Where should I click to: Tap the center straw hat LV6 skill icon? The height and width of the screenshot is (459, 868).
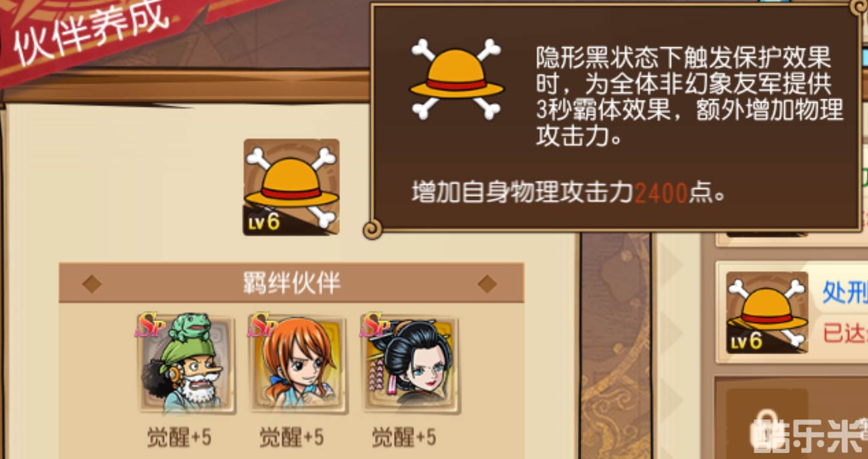pyautogui.click(x=292, y=187)
